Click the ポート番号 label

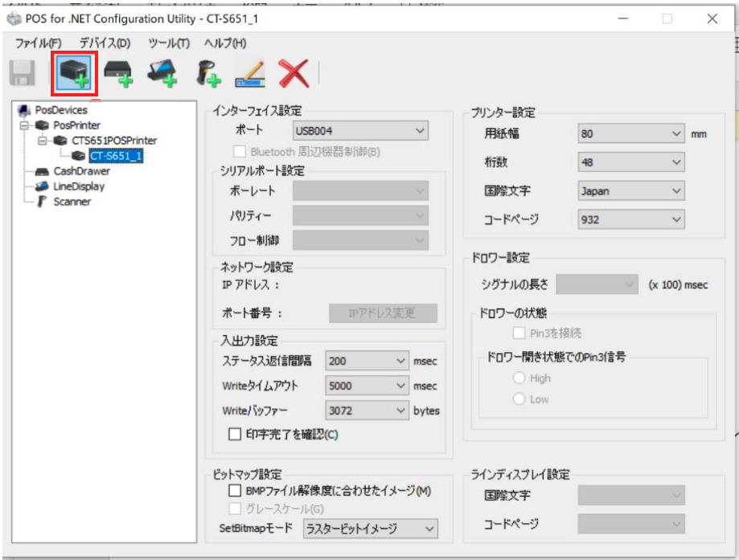[x=252, y=313]
